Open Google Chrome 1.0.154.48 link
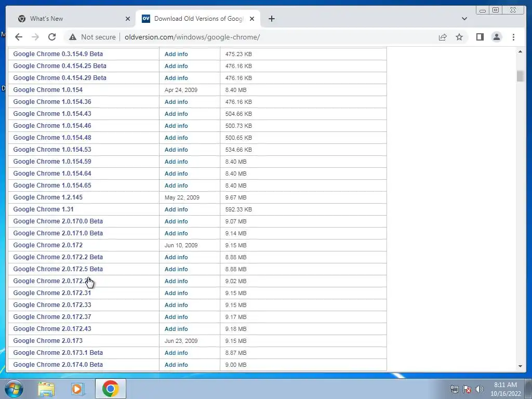Viewport: 532px width, 399px height. [52, 137]
